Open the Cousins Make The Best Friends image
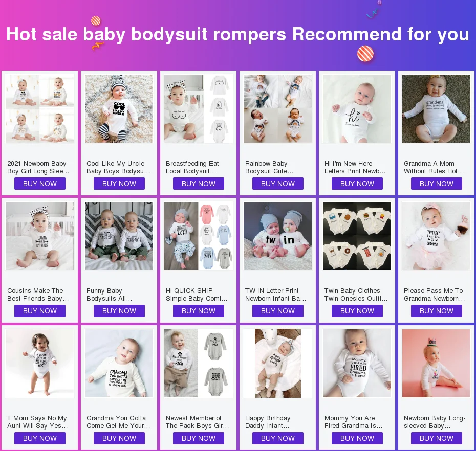Viewport: 476px width, 451px height. coord(40,236)
